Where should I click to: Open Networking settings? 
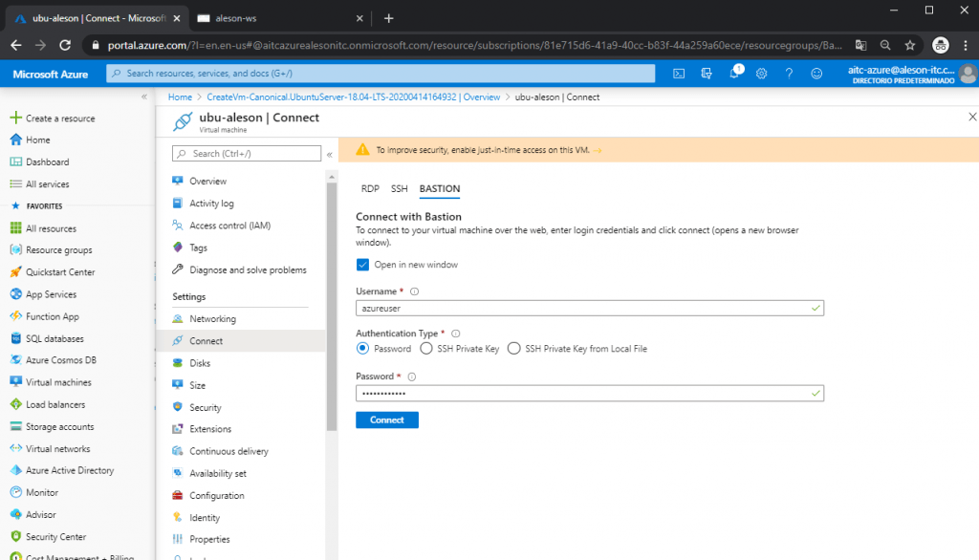click(x=212, y=318)
